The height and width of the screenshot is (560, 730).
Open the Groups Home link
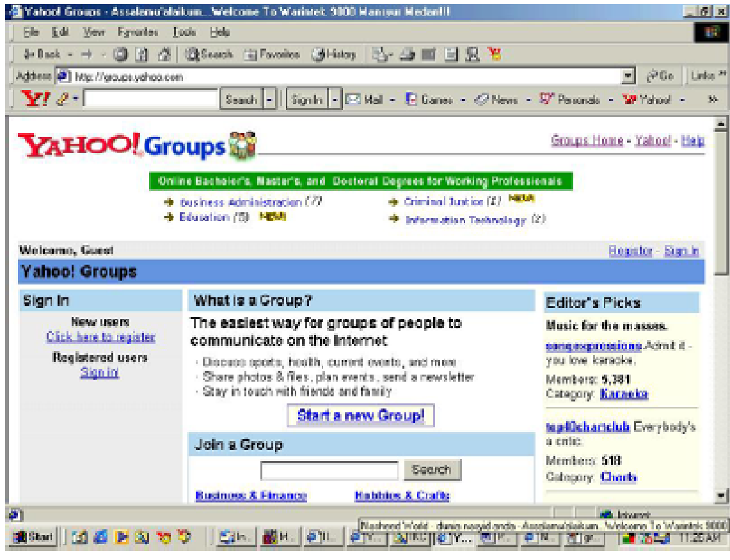tap(587, 140)
